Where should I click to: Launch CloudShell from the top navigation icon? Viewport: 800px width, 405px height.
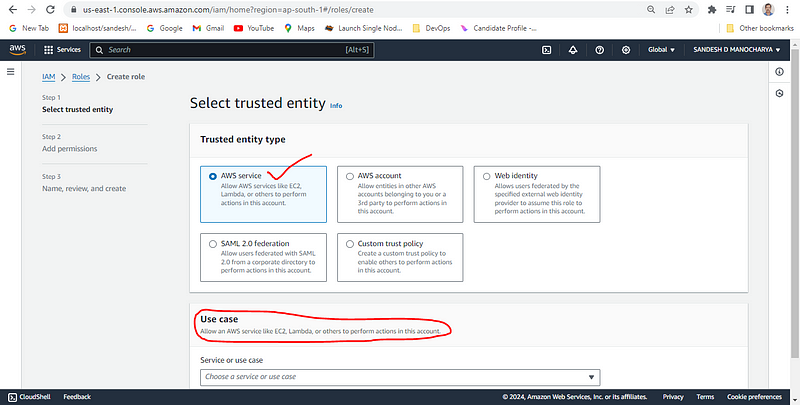[x=546, y=50]
